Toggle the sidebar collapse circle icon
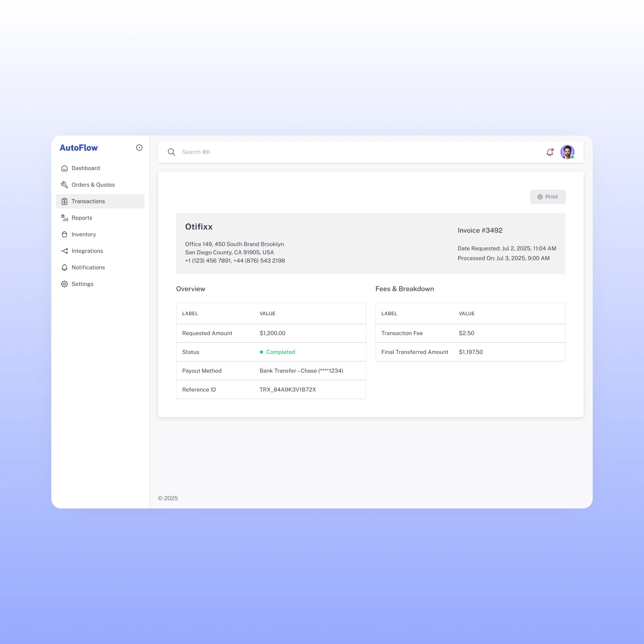 [x=139, y=148]
